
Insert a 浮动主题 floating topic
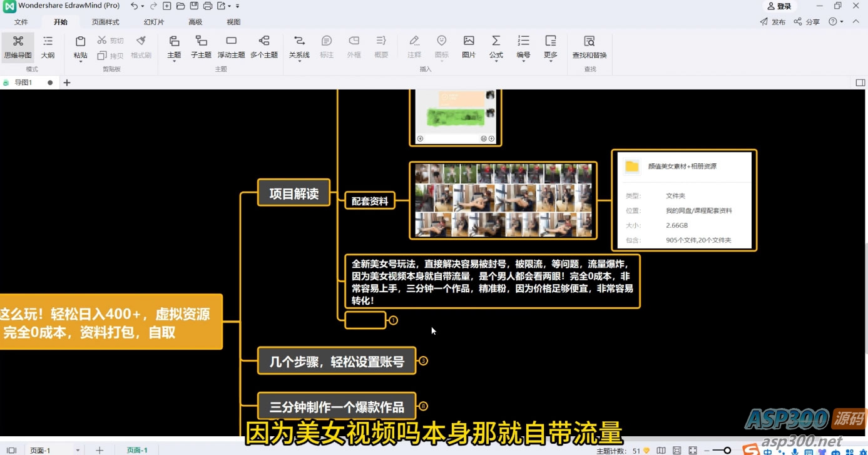(x=231, y=47)
